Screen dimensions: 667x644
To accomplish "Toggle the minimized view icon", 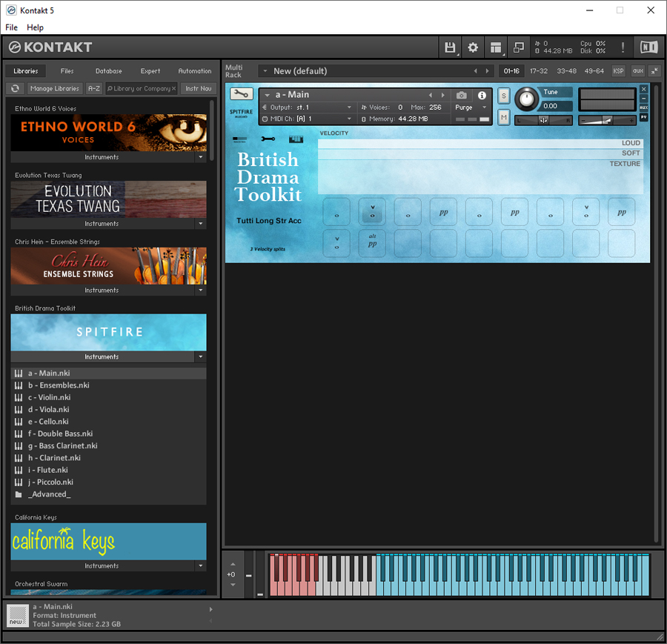I will (x=519, y=47).
